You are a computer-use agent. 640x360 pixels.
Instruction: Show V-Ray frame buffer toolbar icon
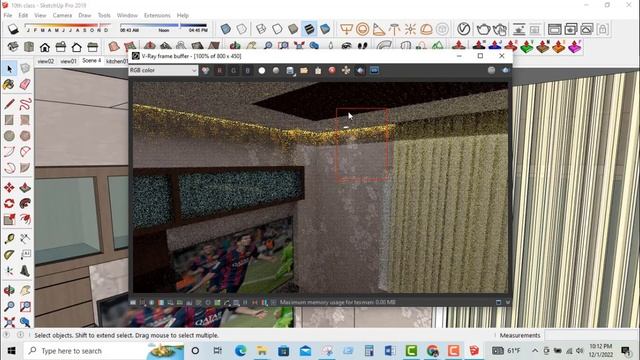tap(554, 29)
